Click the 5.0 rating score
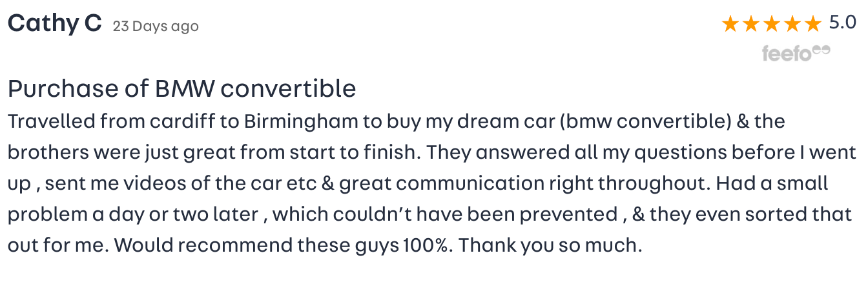 [x=842, y=24]
